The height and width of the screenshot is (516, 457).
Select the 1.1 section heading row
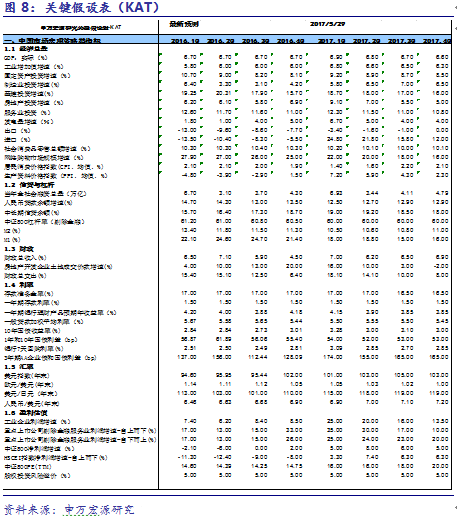coord(26,49)
